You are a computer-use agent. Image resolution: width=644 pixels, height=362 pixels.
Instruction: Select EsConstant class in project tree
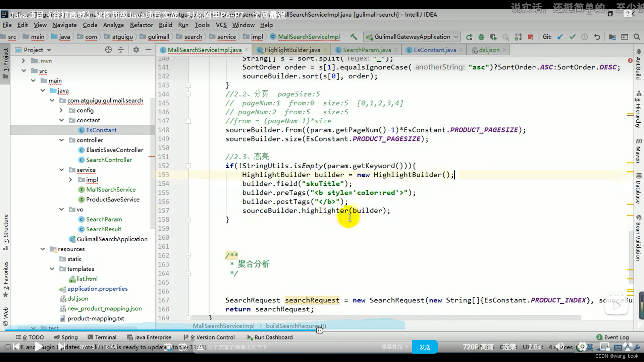tap(100, 130)
